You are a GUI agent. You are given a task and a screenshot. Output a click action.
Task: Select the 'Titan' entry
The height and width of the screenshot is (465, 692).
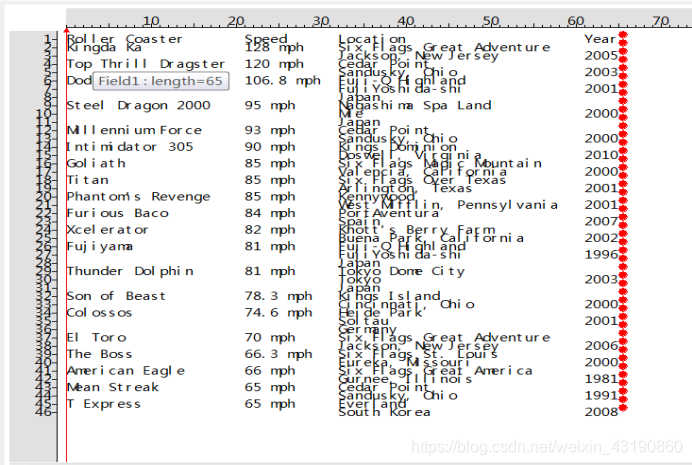[87, 180]
